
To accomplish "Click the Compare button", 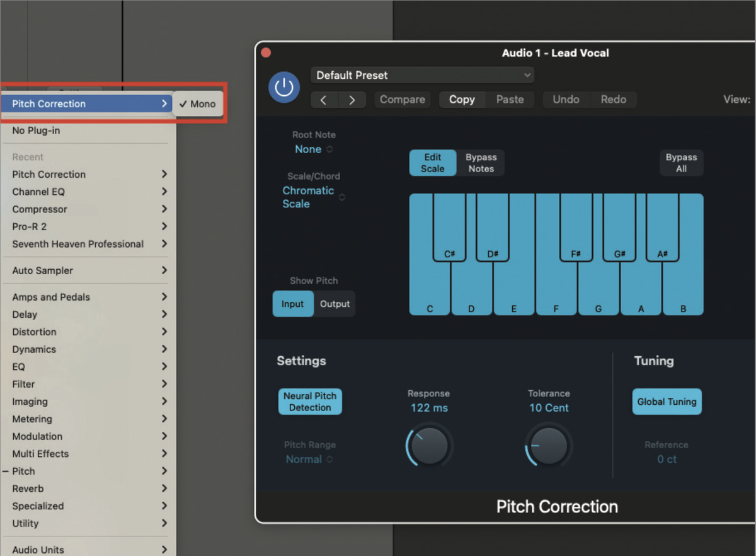I will tap(402, 99).
